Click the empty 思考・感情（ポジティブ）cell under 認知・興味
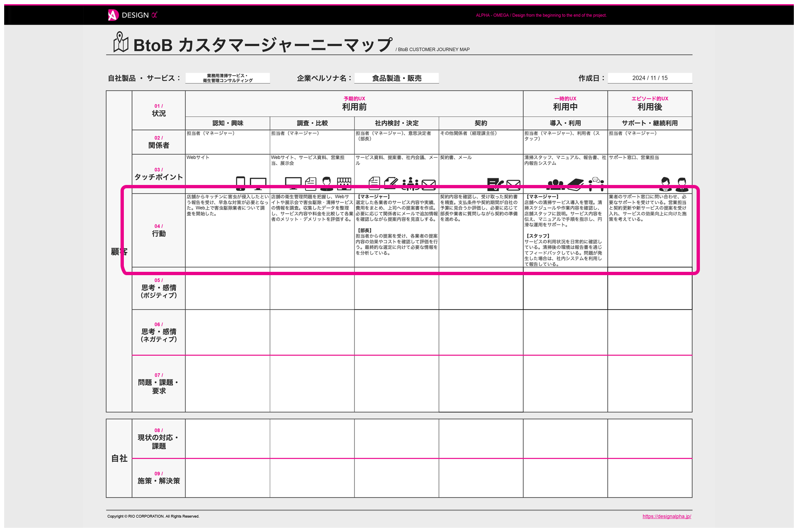 228,288
